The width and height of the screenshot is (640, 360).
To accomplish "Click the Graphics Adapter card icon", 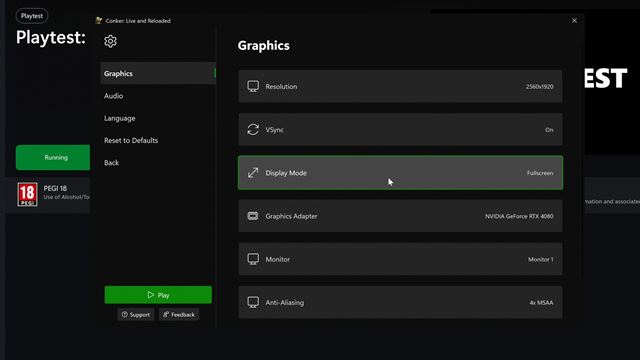I will point(253,216).
